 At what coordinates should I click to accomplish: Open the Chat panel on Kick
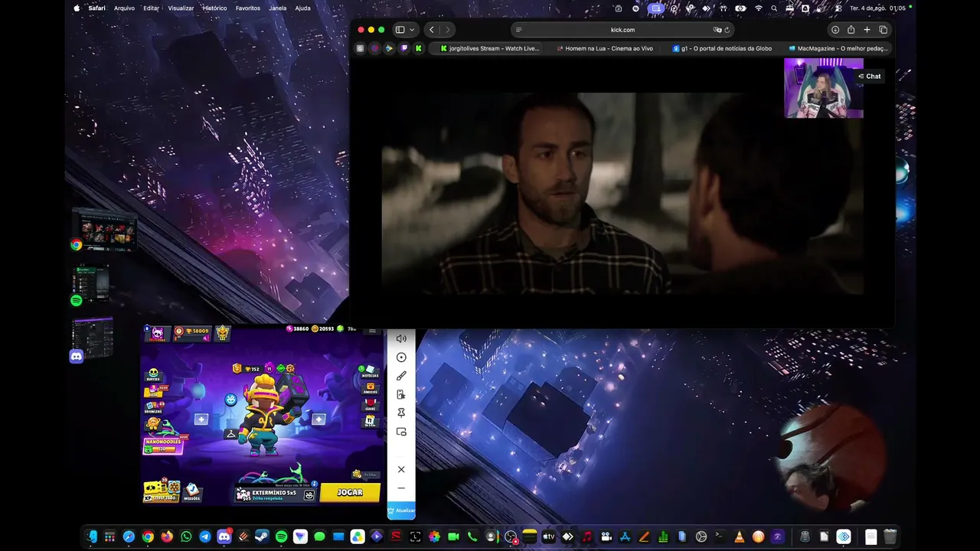pyautogui.click(x=869, y=77)
